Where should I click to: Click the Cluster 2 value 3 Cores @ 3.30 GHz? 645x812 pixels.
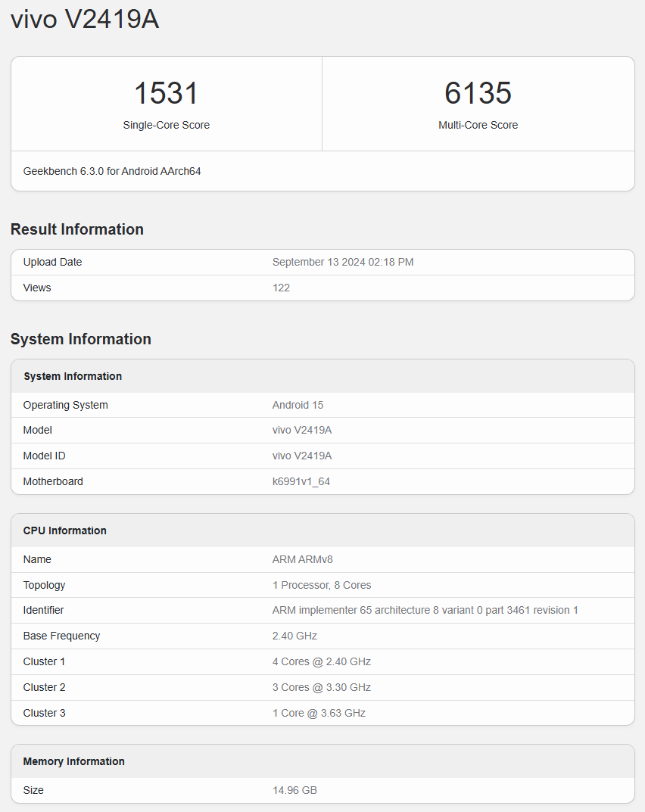click(321, 687)
